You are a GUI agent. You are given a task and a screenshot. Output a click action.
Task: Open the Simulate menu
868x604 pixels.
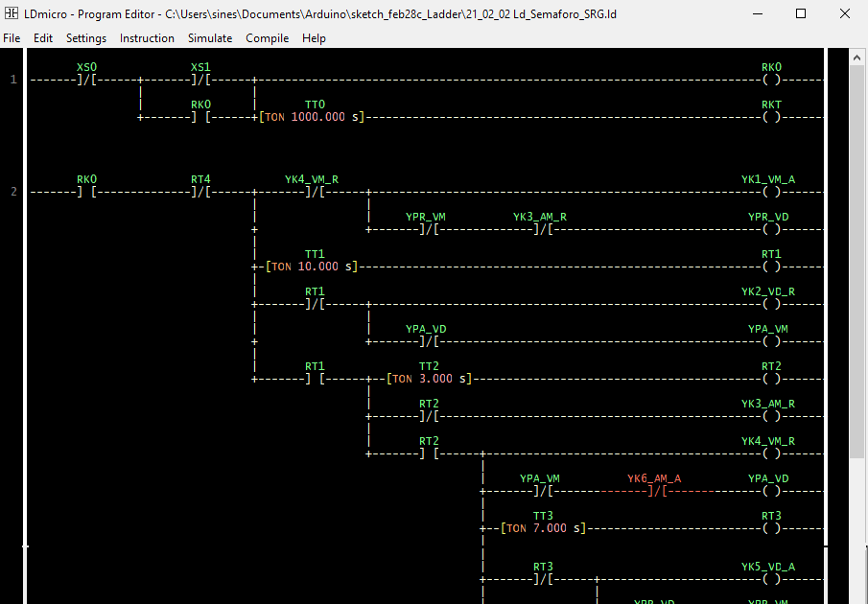pos(210,38)
